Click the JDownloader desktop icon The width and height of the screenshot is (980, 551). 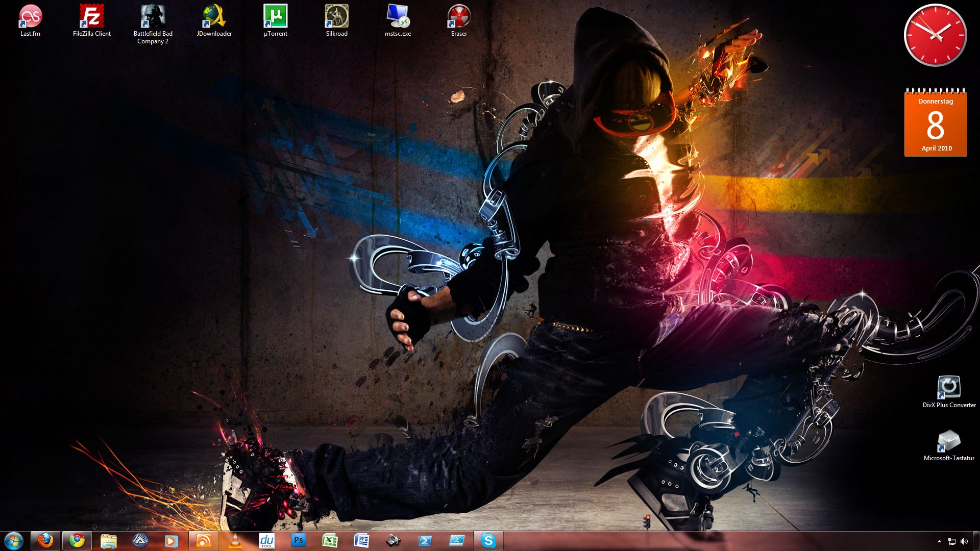(214, 17)
